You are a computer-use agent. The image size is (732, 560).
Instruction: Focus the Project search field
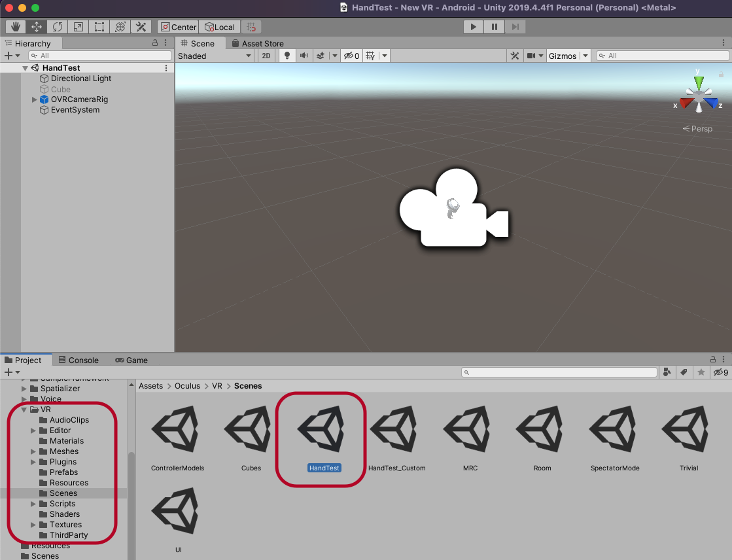coord(559,372)
